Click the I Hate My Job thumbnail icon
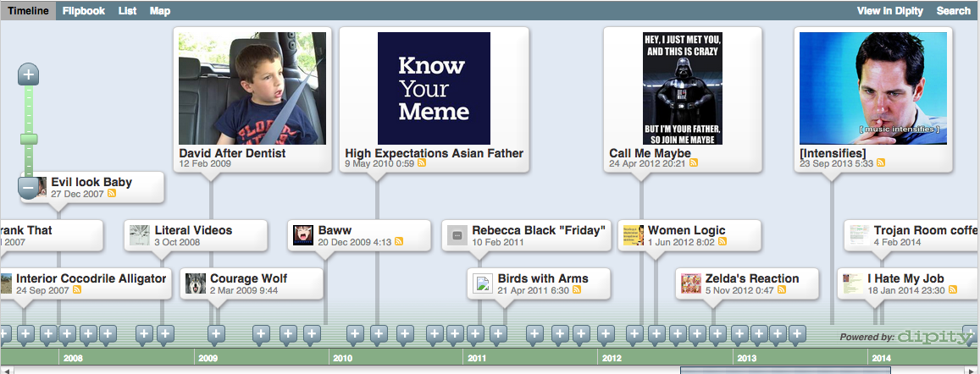 (853, 283)
